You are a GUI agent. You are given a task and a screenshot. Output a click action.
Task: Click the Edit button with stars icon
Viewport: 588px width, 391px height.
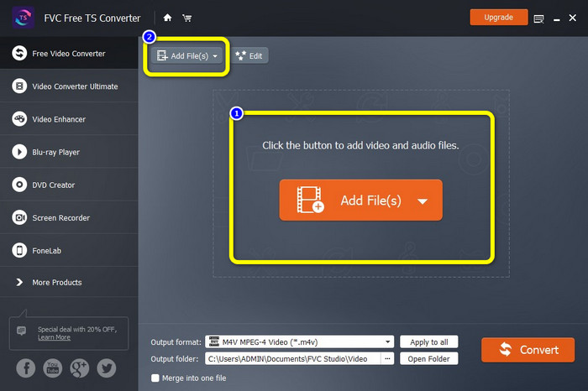[249, 56]
